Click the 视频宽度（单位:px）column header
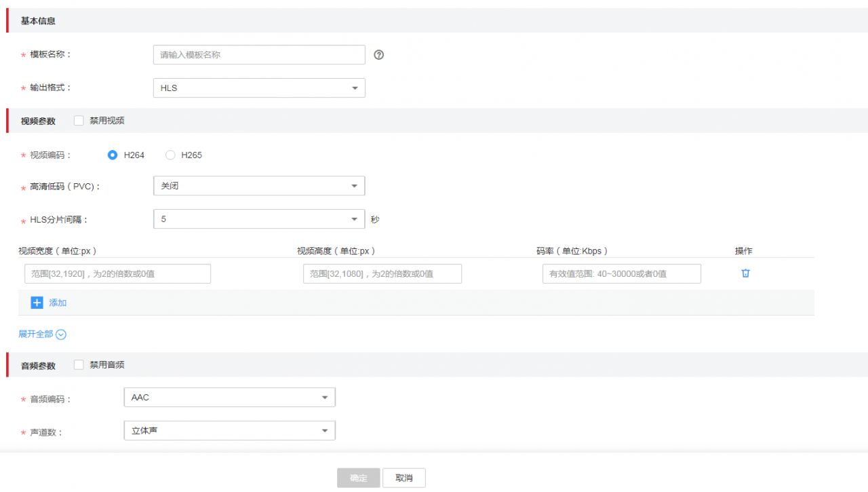Screen dimensions: 868x492 coord(57,251)
